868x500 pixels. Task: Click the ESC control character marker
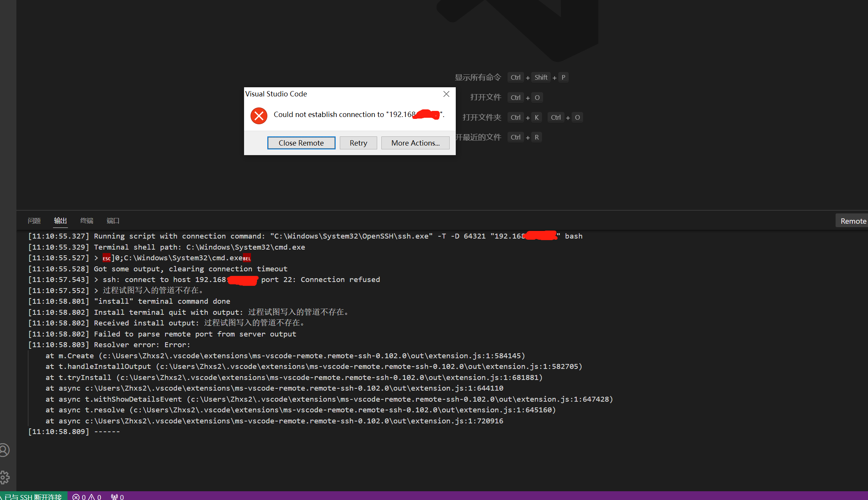click(x=107, y=258)
